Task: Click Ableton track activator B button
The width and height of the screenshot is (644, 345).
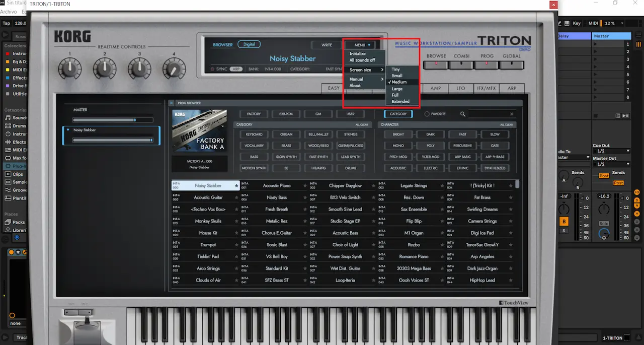Action: tap(564, 222)
